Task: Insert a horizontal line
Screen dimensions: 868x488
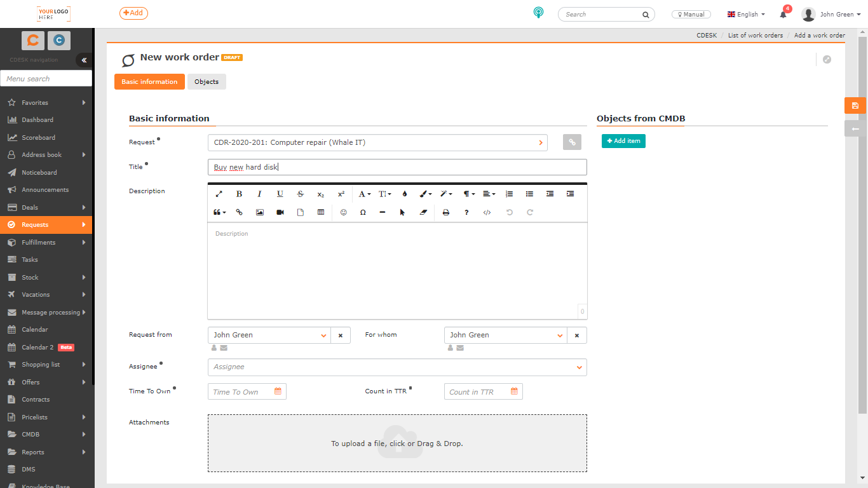Action: [382, 212]
